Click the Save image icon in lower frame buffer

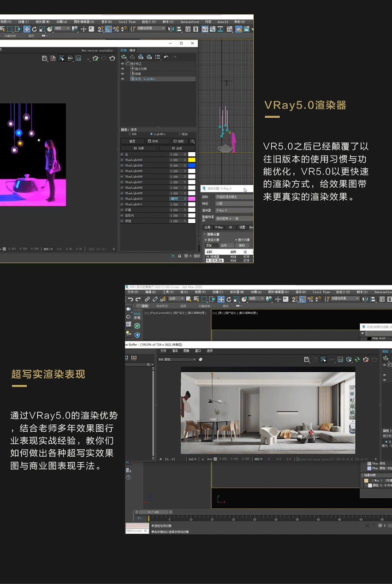pos(306,359)
